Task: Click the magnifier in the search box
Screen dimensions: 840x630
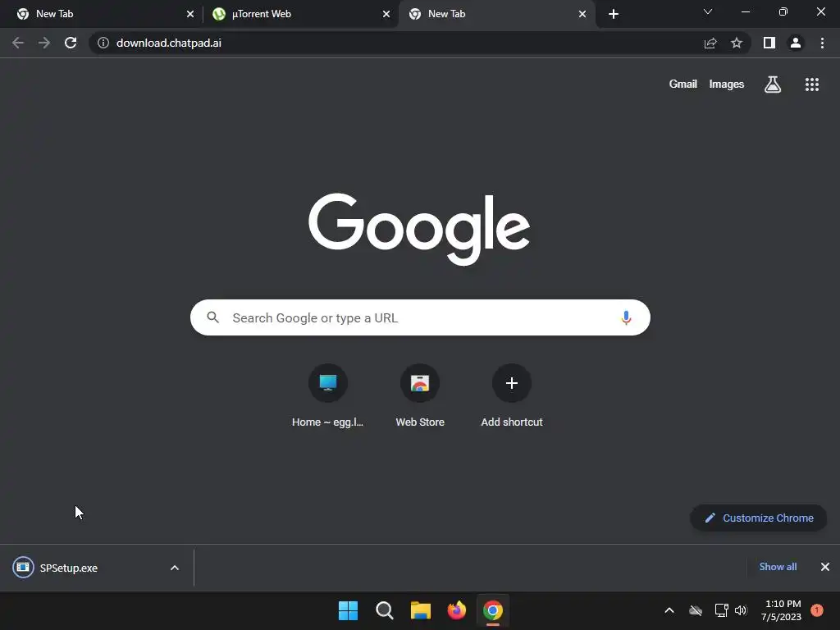Action: click(212, 317)
